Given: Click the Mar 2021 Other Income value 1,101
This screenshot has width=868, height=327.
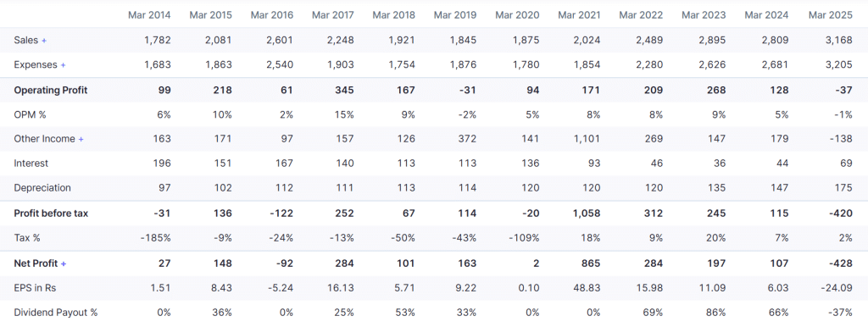Looking at the screenshot, I should (x=588, y=139).
